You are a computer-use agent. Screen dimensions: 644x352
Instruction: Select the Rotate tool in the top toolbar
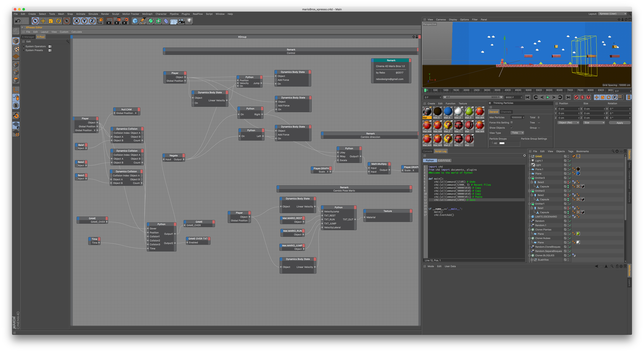pyautogui.click(x=59, y=21)
